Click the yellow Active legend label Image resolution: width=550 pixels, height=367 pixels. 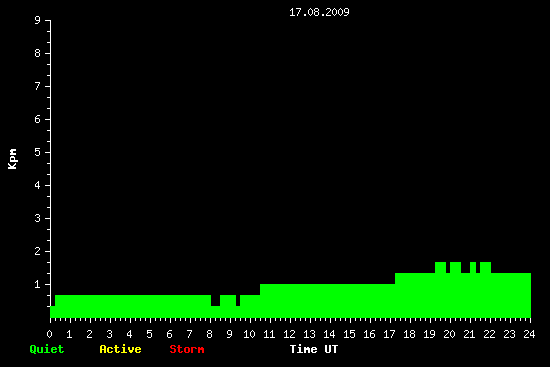(x=120, y=349)
